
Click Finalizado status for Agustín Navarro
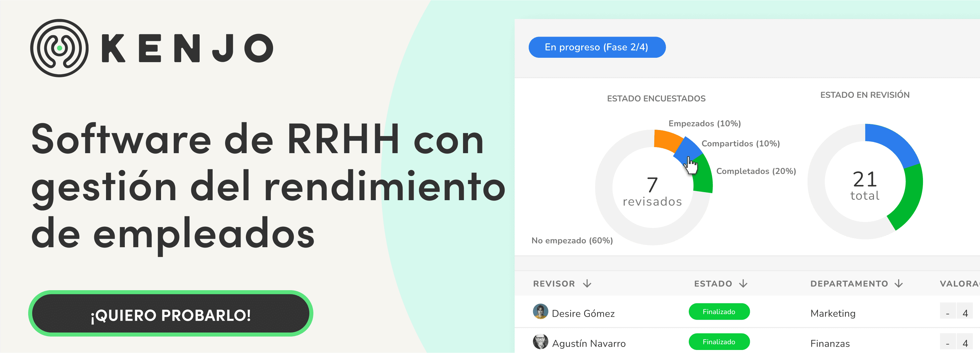[719, 342]
